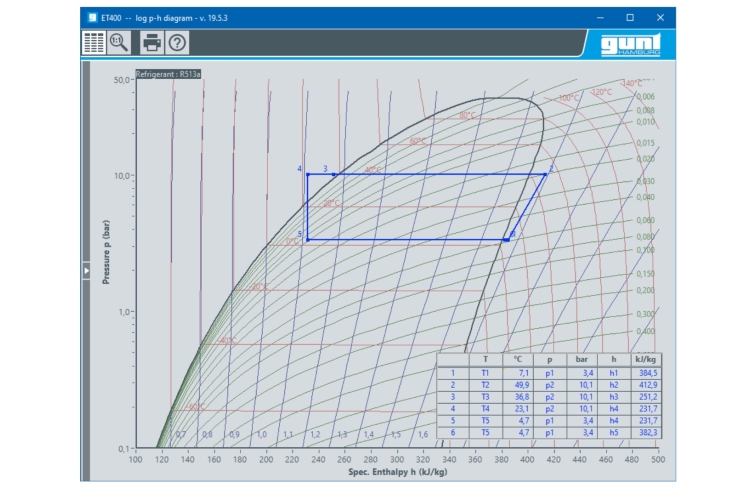Image resolution: width=755 pixels, height=488 pixels.
Task: Click the 0,300 specific volume label
Action: tap(646, 314)
